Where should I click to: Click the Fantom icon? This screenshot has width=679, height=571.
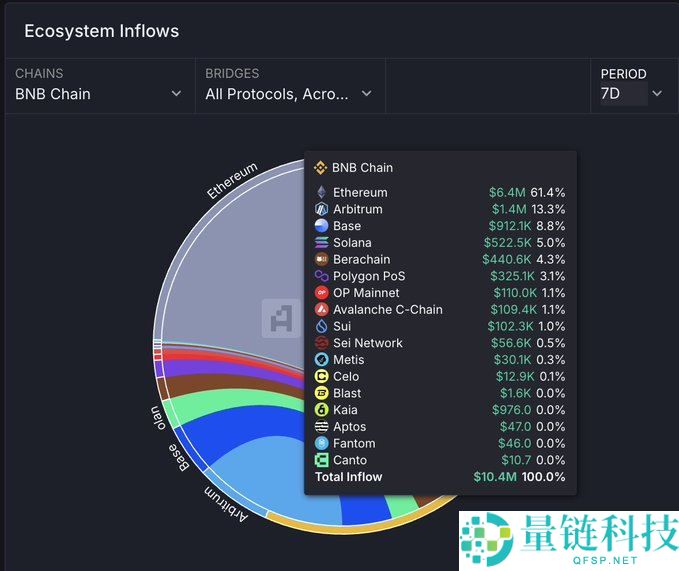click(321, 443)
